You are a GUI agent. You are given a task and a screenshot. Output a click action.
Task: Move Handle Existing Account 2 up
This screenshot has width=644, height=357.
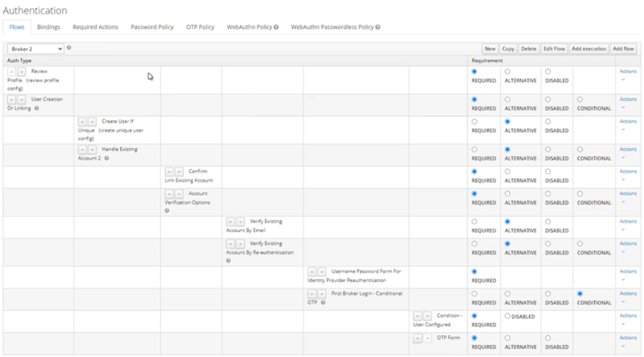(x=83, y=150)
